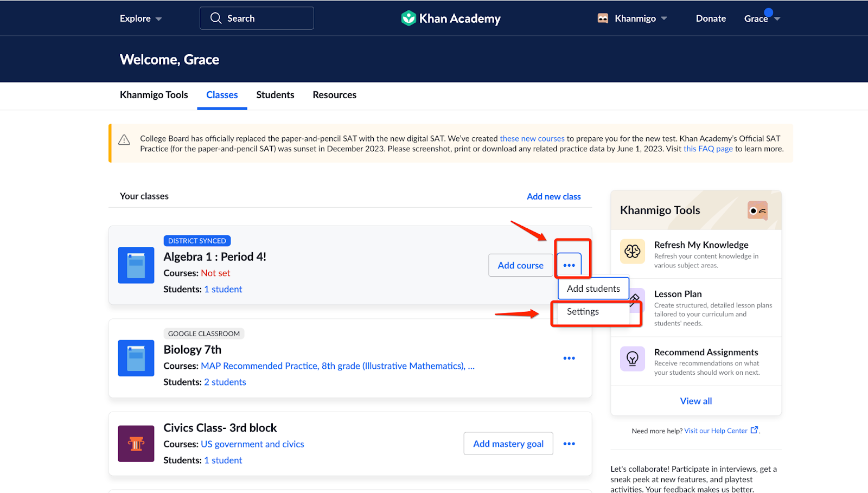Click the Civics Class pillar icon

(136, 444)
